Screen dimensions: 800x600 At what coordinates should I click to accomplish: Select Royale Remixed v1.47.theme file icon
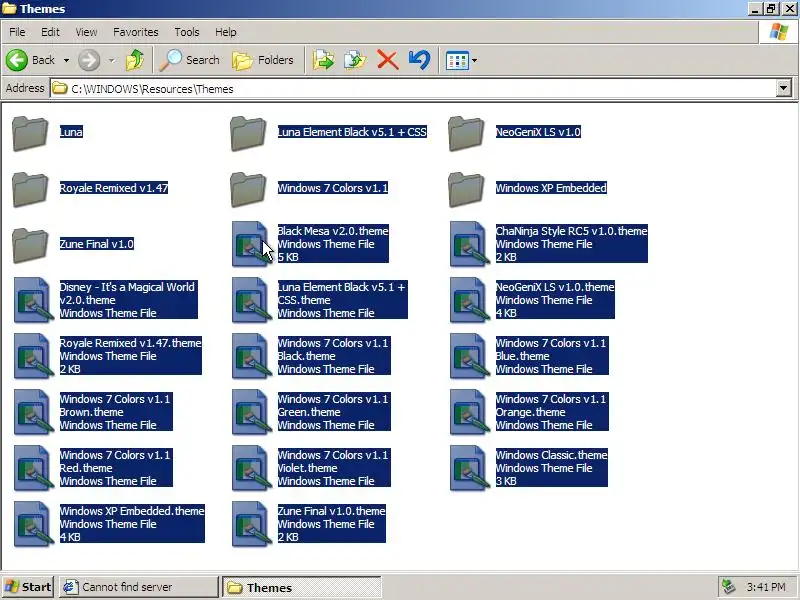tap(33, 356)
